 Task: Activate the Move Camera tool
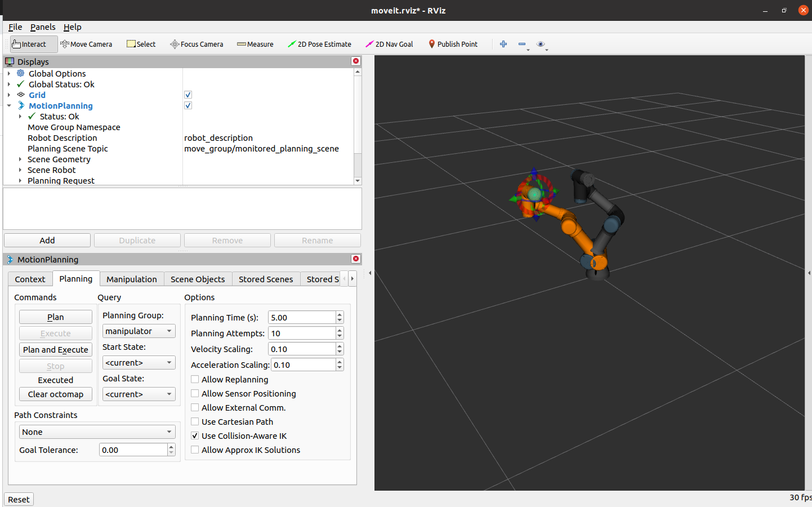86,44
